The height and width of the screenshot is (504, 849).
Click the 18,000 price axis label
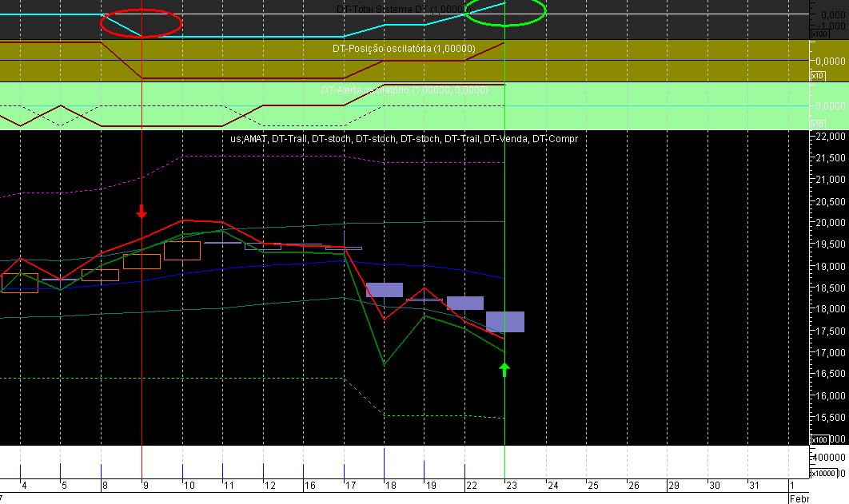[x=831, y=309]
